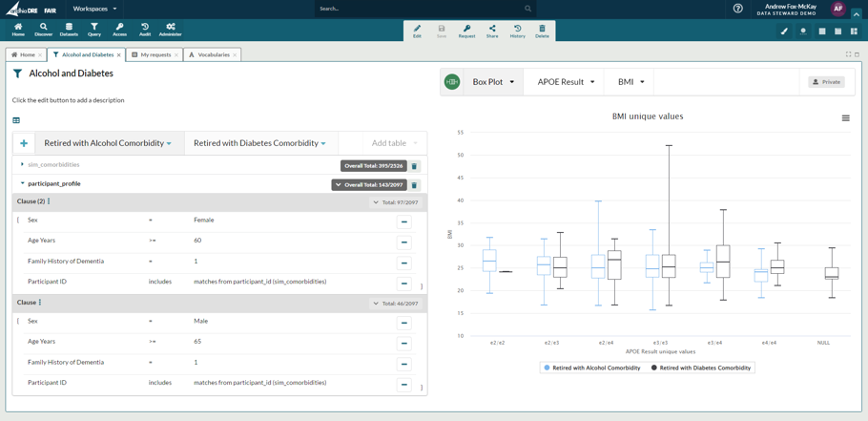This screenshot has height=421, width=868.
Task: Open the Discover section
Action: click(x=43, y=30)
